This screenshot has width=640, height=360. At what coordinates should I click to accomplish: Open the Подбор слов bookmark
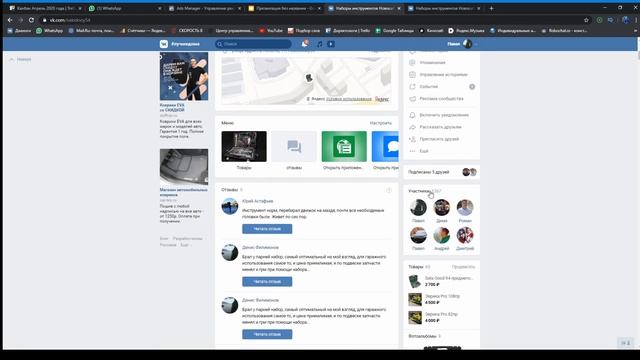304,31
